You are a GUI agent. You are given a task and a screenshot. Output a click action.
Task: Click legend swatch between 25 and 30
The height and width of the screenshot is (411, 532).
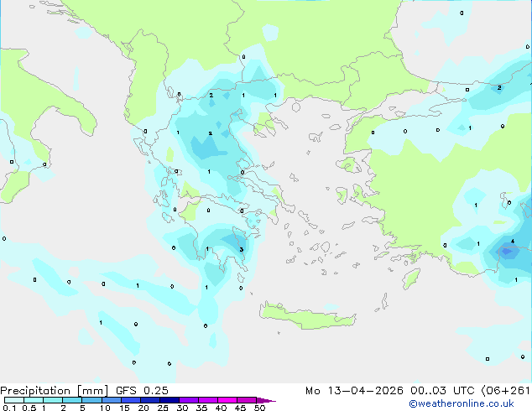click(x=169, y=400)
